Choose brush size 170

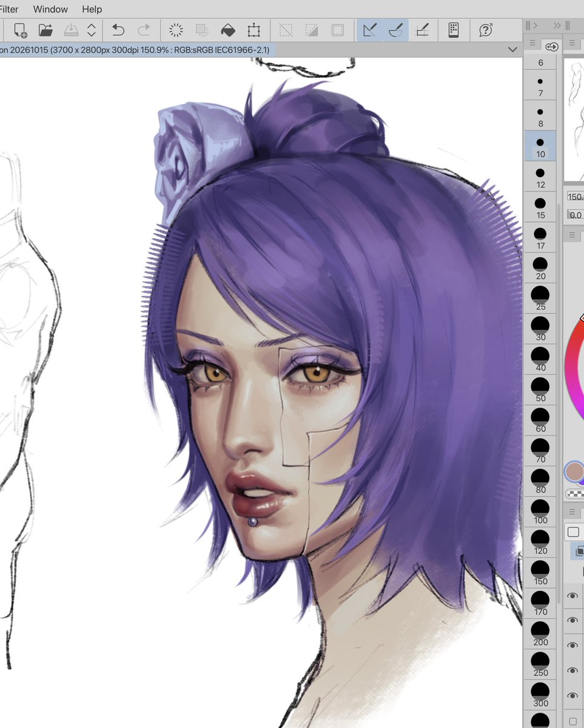(540, 603)
